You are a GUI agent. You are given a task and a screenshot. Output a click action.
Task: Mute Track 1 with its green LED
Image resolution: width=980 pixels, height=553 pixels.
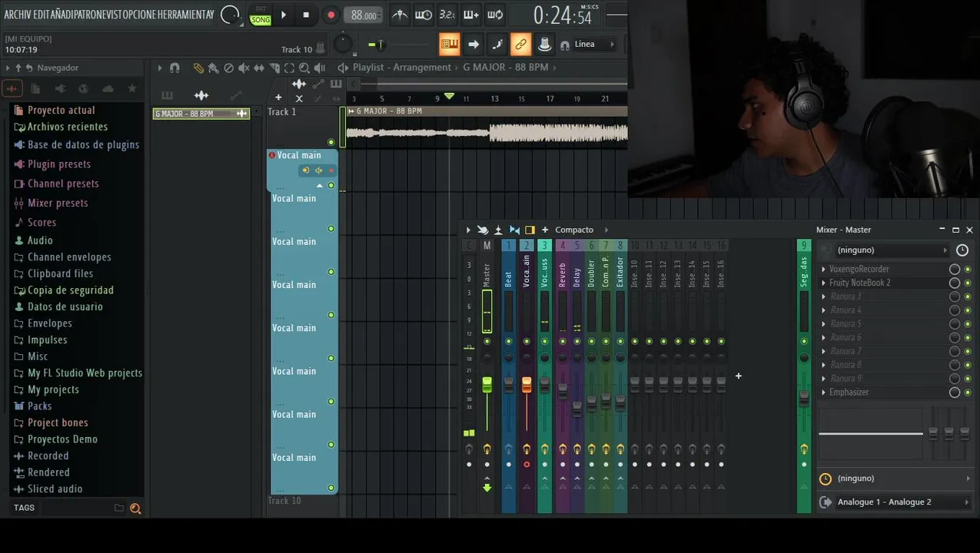tap(331, 142)
